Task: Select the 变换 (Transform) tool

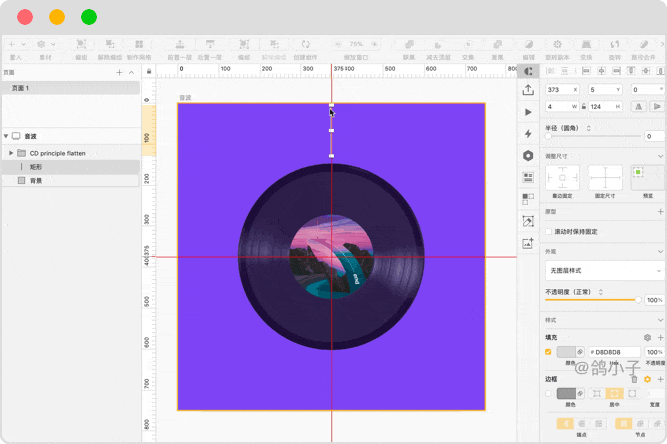Action: pos(586,44)
